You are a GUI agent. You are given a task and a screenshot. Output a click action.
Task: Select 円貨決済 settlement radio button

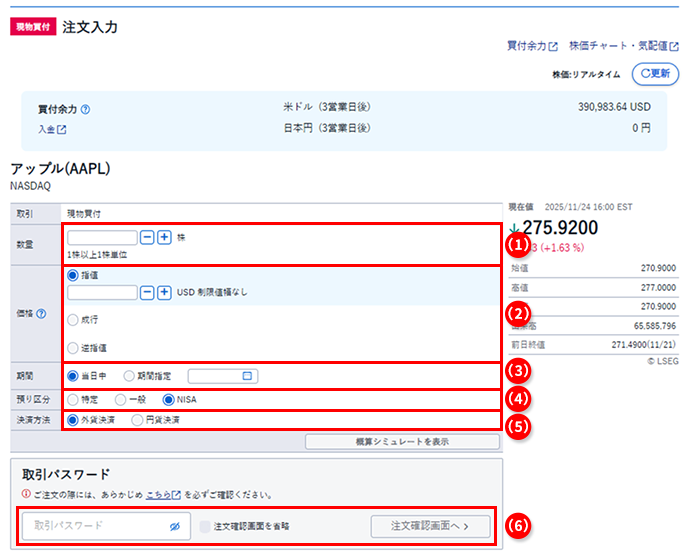[x=138, y=420]
